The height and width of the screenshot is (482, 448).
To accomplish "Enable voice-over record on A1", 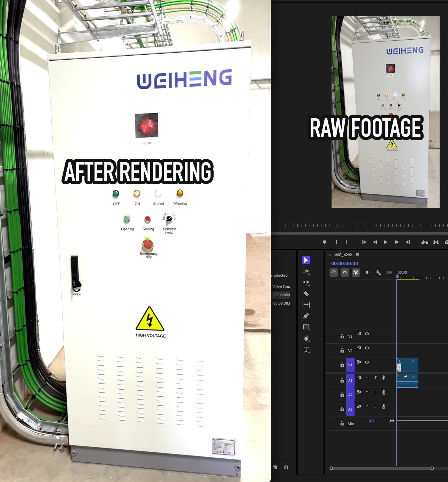I will [384, 378].
